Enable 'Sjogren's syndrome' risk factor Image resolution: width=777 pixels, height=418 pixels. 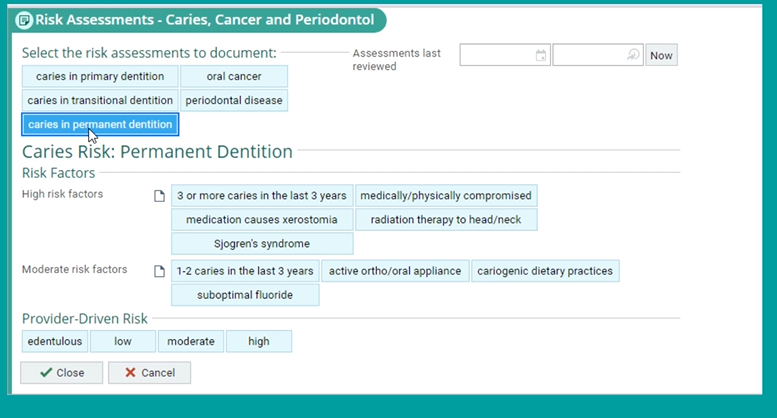point(262,243)
